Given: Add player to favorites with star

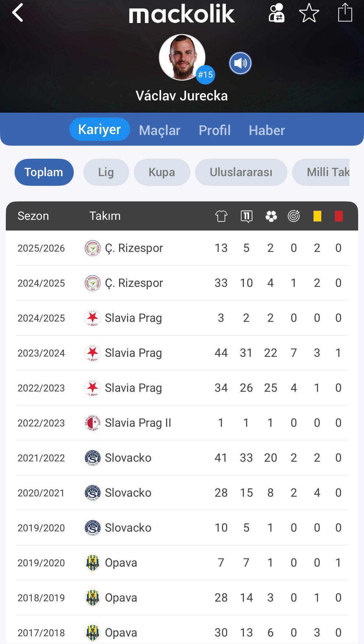Looking at the screenshot, I should (x=309, y=13).
